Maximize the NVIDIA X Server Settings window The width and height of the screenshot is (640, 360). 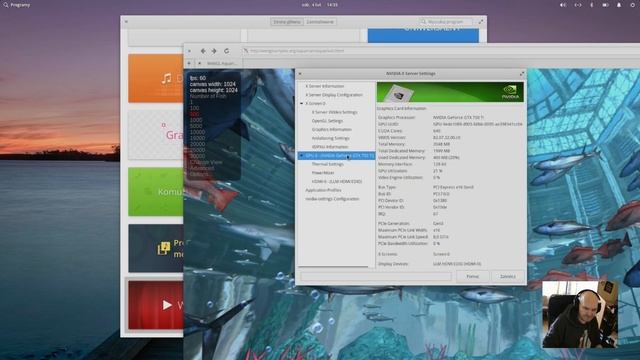[x=521, y=74]
